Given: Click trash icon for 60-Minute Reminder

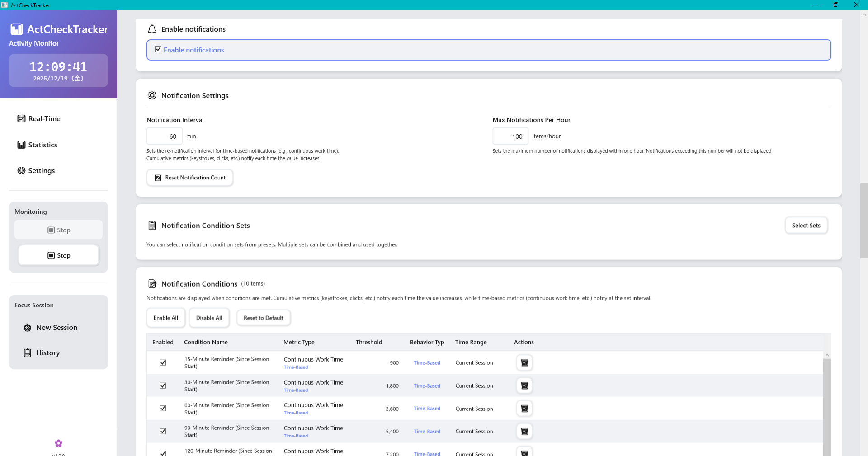Looking at the screenshot, I should point(524,409).
